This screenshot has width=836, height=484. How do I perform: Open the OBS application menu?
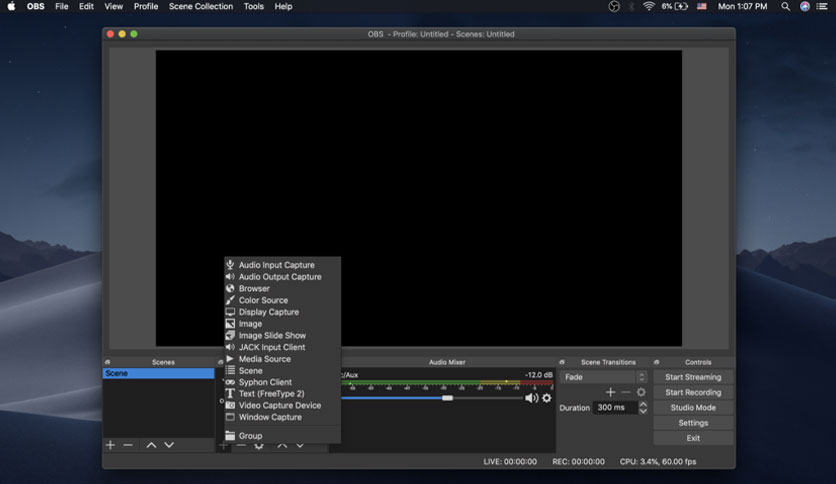(x=36, y=6)
